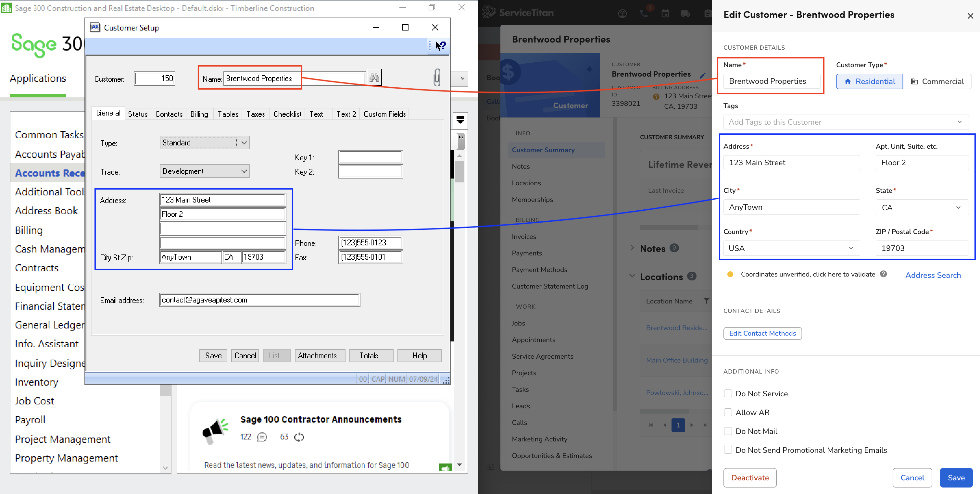
Task: Click the Sage applications list vertical scrollbar
Action: tap(165, 428)
